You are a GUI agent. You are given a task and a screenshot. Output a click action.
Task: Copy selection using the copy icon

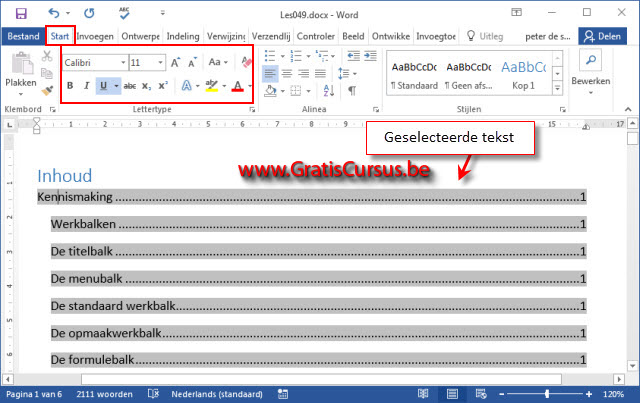coord(47,73)
